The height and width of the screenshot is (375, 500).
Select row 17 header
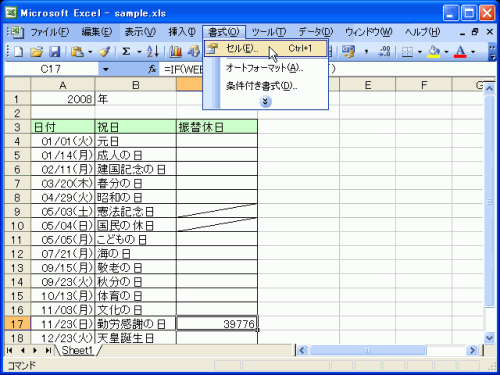coord(17,324)
